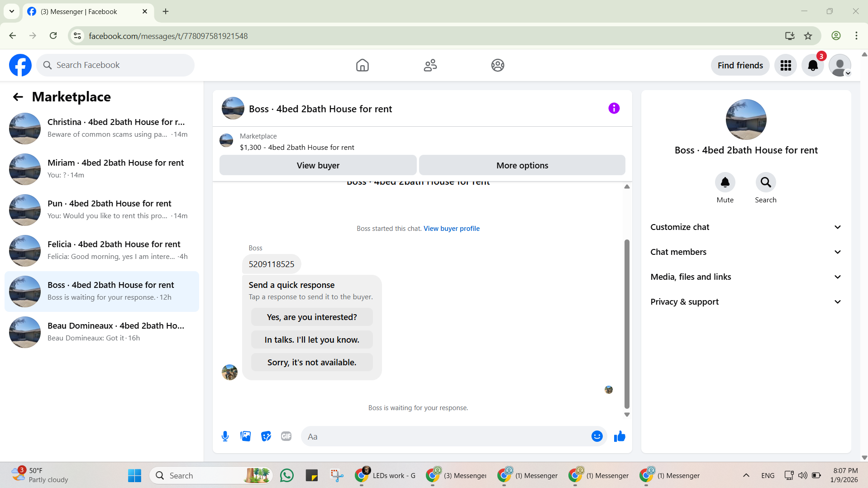Focus the Search Facebook field

115,65
